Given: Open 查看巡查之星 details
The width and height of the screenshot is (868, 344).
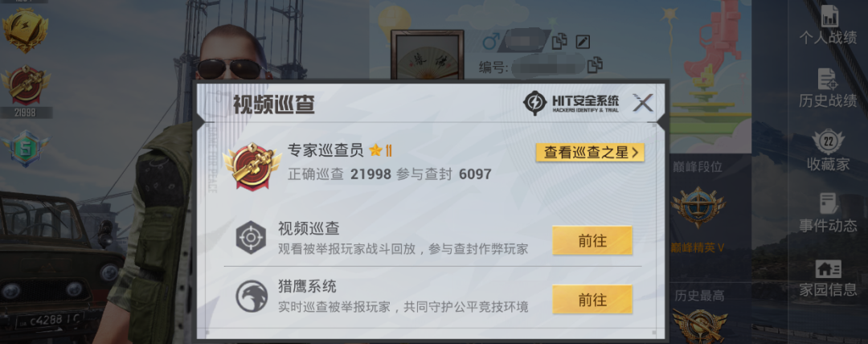Looking at the screenshot, I should pyautogui.click(x=590, y=153).
